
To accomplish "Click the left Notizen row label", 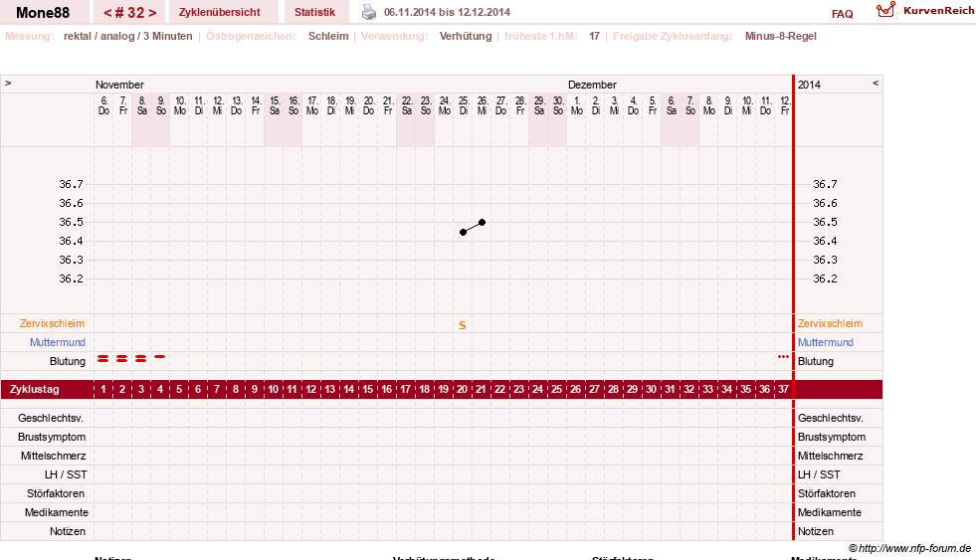I will click(x=68, y=531).
